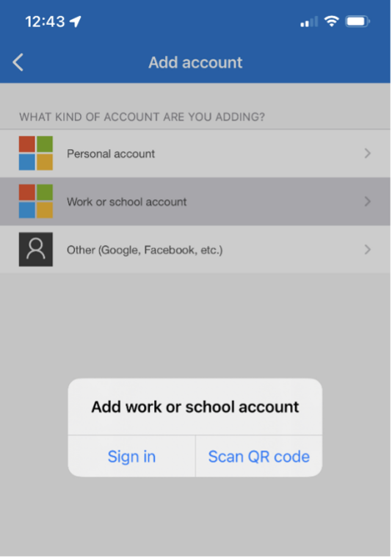Tap the battery status icon
Viewport: 392px width, 558px height.
pos(357,21)
